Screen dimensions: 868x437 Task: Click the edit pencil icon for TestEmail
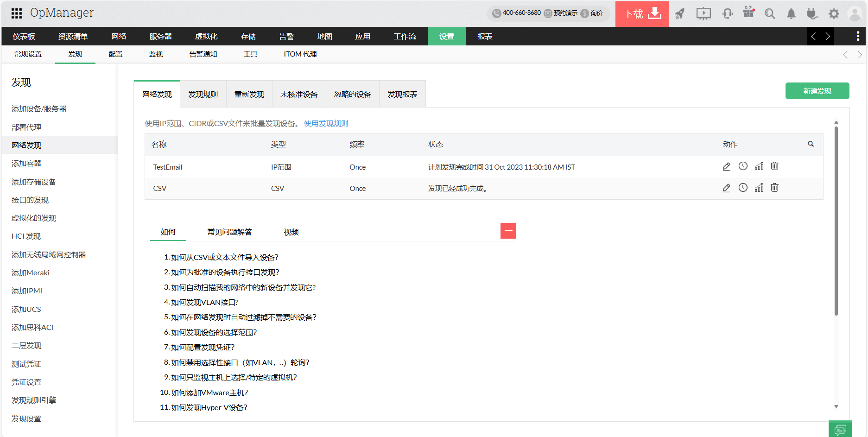[x=726, y=167]
